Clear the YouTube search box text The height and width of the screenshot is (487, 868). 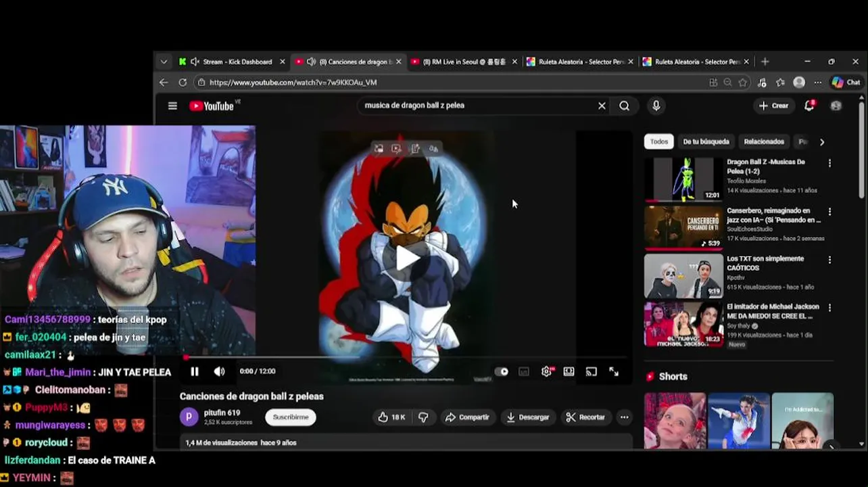[x=602, y=106]
